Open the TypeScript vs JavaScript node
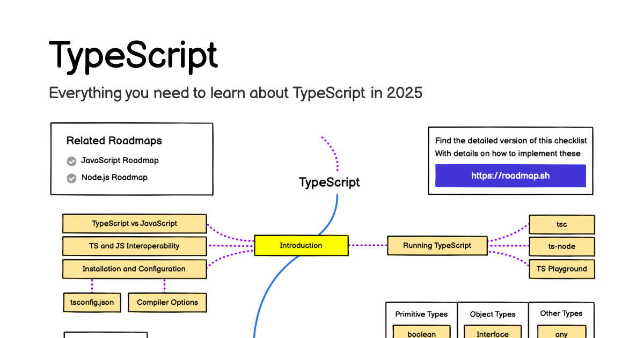Image resolution: width=644 pixels, height=338 pixels. pyautogui.click(x=134, y=223)
